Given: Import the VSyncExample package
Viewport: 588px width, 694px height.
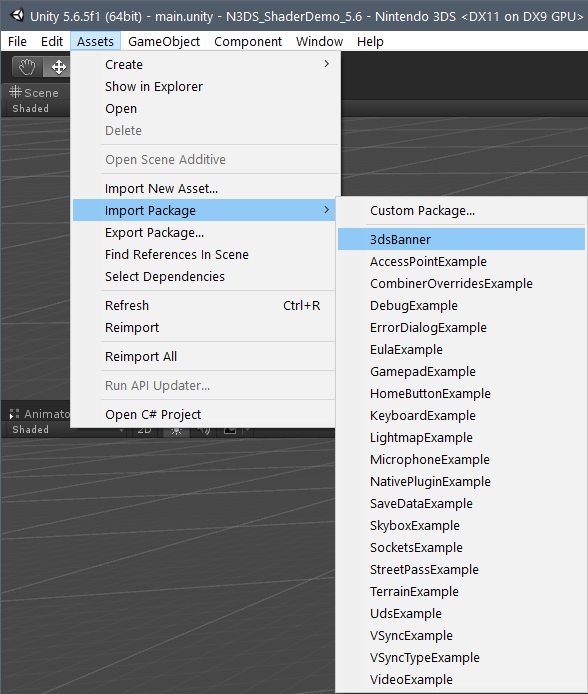Looking at the screenshot, I should 461,636.
